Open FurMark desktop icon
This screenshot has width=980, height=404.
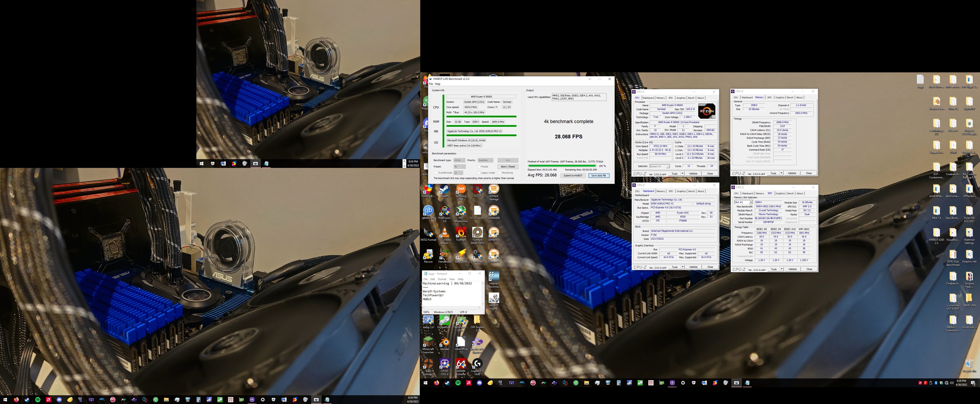click(461, 234)
